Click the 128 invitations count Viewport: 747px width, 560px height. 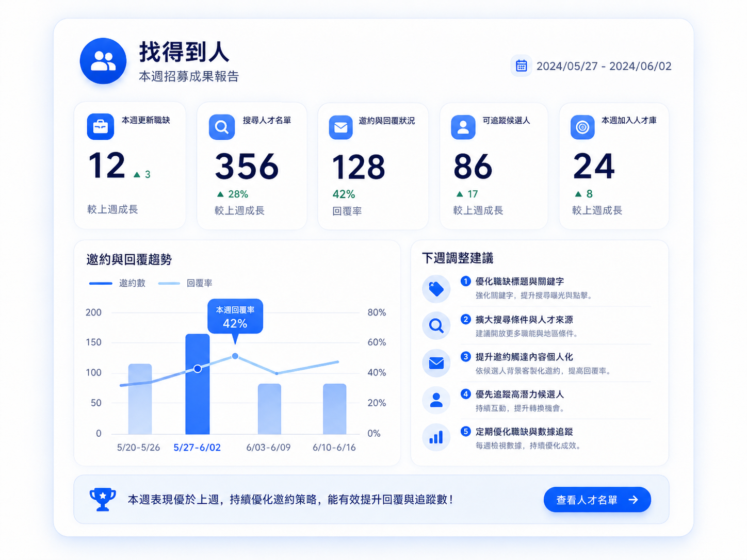coord(359,167)
